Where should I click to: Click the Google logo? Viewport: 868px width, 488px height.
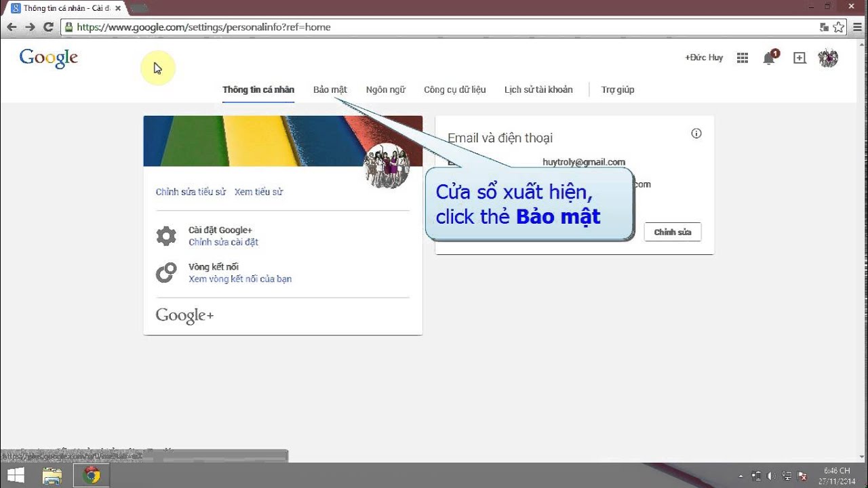(x=49, y=58)
